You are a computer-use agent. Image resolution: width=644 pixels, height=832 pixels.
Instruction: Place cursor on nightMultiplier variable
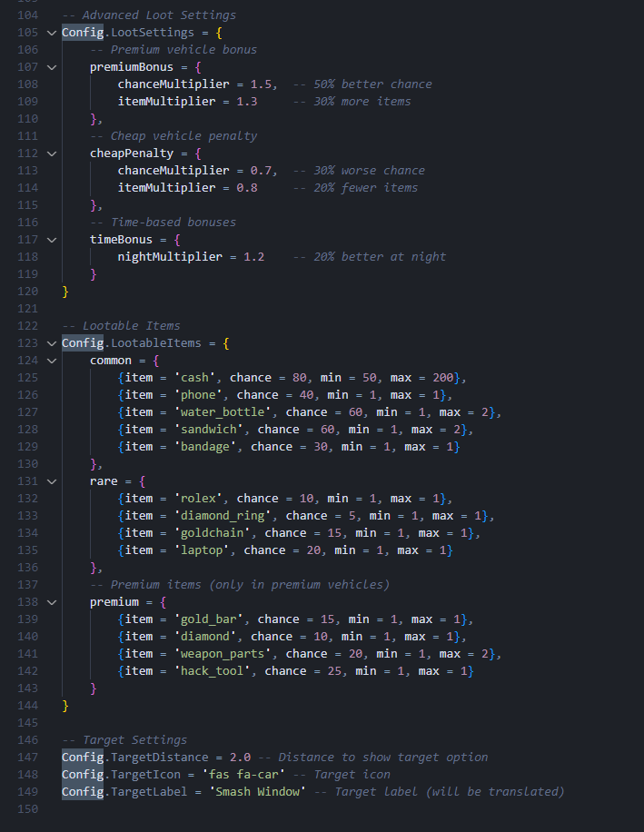169,257
